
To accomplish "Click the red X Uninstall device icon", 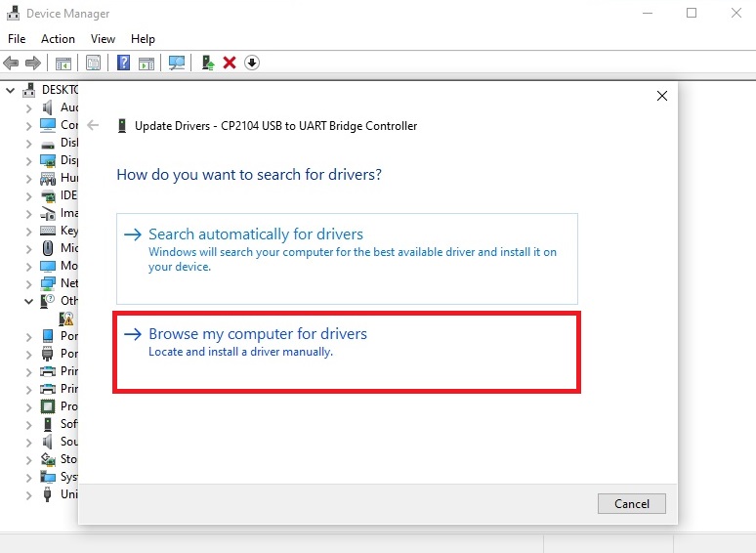I will (230, 63).
